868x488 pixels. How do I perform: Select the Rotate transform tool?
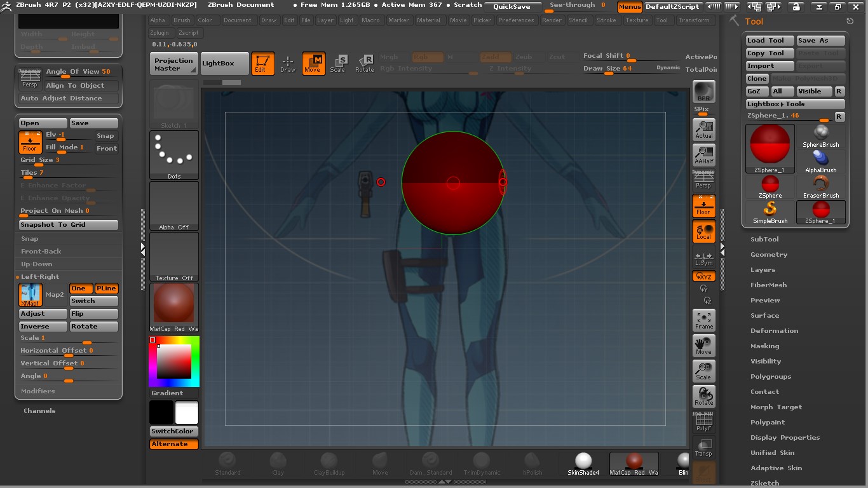[365, 64]
